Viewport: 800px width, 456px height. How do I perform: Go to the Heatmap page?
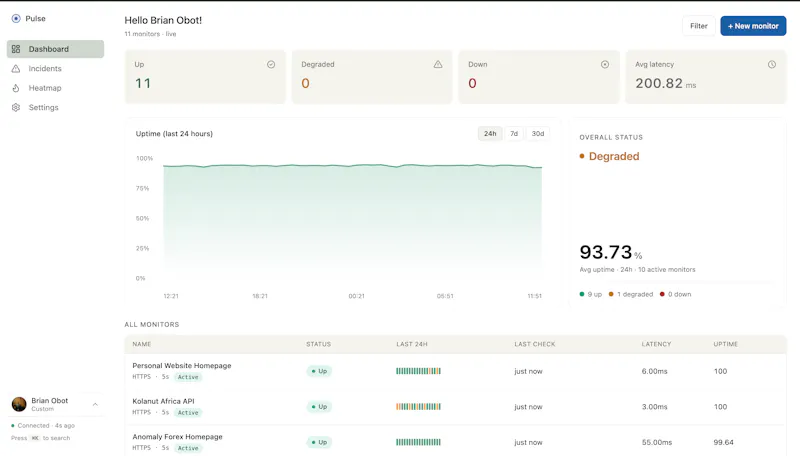click(55, 88)
